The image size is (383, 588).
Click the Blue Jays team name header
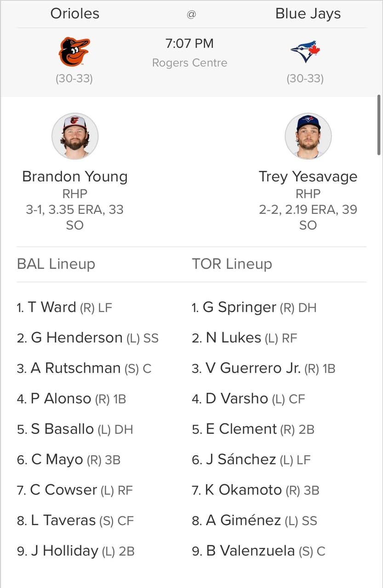[x=308, y=13]
